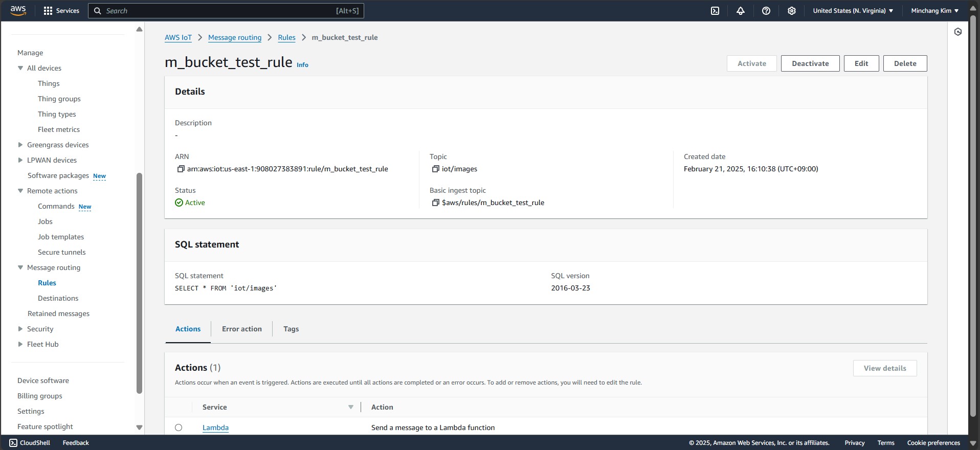Open Cookie preferences in the footer
This screenshot has width=980, height=450.
tap(933, 443)
